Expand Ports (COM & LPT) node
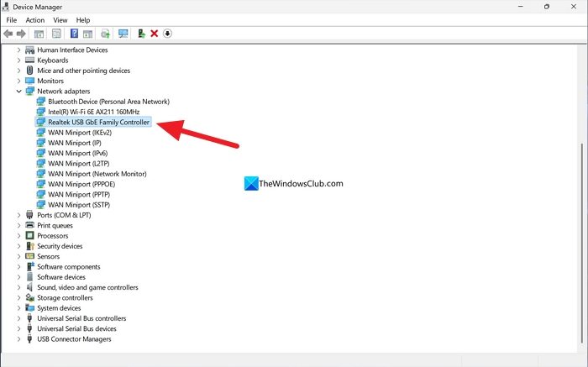 pyautogui.click(x=18, y=215)
